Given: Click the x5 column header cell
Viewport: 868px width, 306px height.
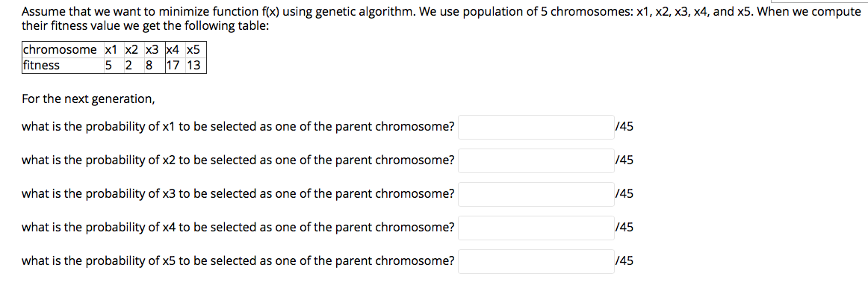Looking at the screenshot, I should [193, 50].
